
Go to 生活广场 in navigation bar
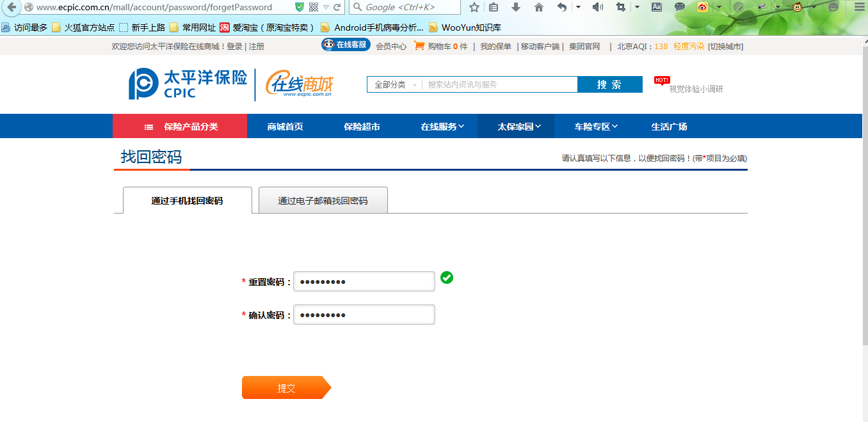click(670, 127)
